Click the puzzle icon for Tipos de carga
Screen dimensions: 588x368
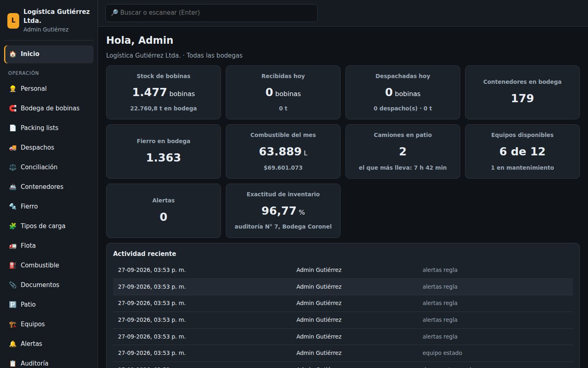tap(13, 226)
